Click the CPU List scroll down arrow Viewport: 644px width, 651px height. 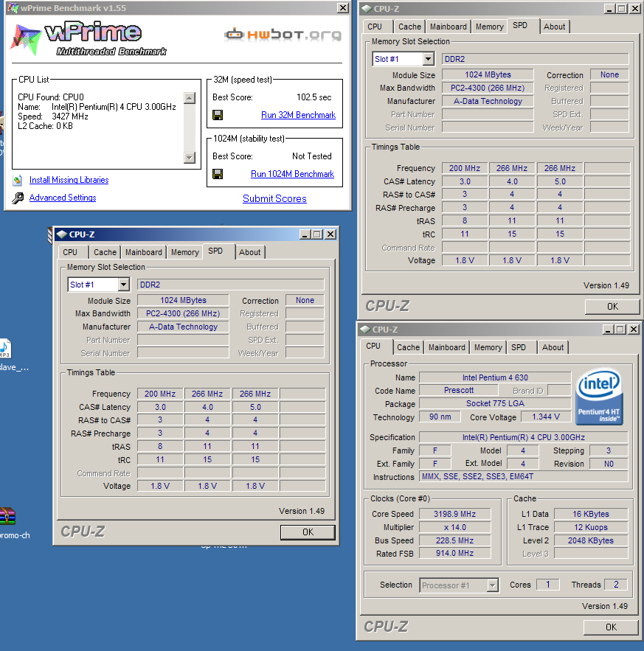(190, 158)
